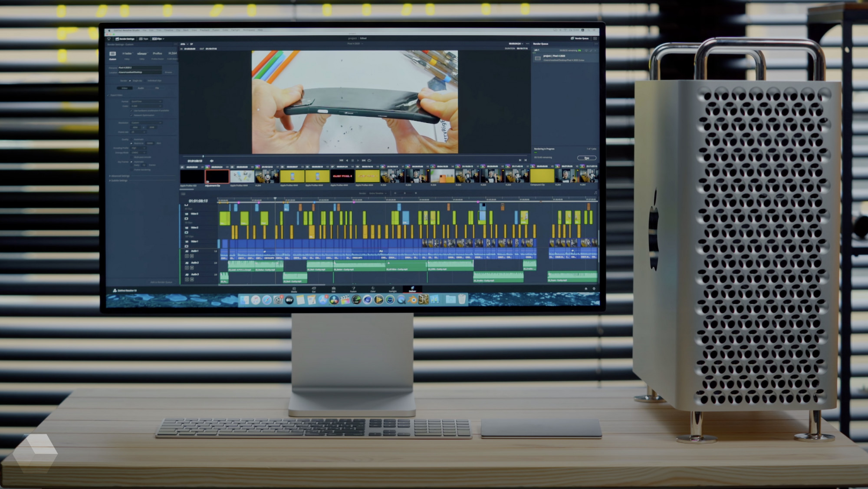868x489 pixels.
Task: Switch to the Fusion page tab
Action: click(353, 290)
